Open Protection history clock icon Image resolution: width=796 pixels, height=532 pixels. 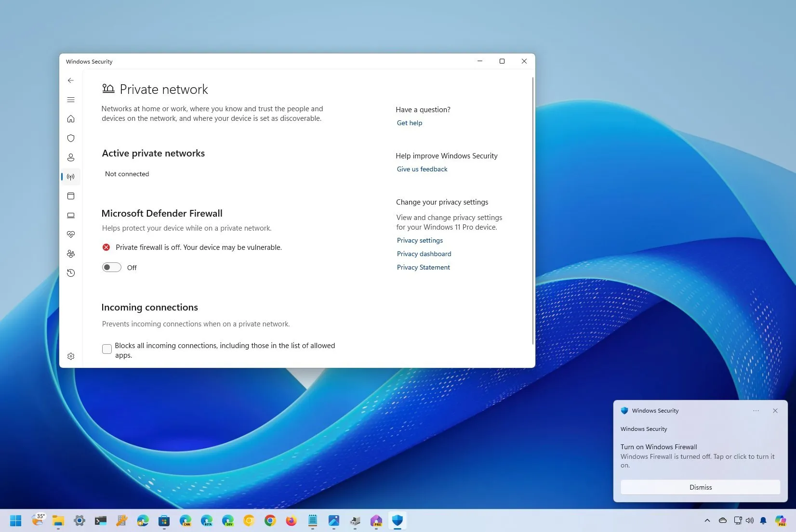71,273
